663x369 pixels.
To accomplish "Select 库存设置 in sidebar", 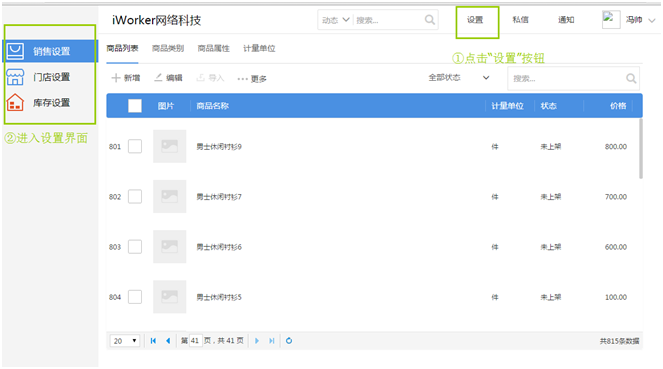I will pyautogui.click(x=51, y=102).
